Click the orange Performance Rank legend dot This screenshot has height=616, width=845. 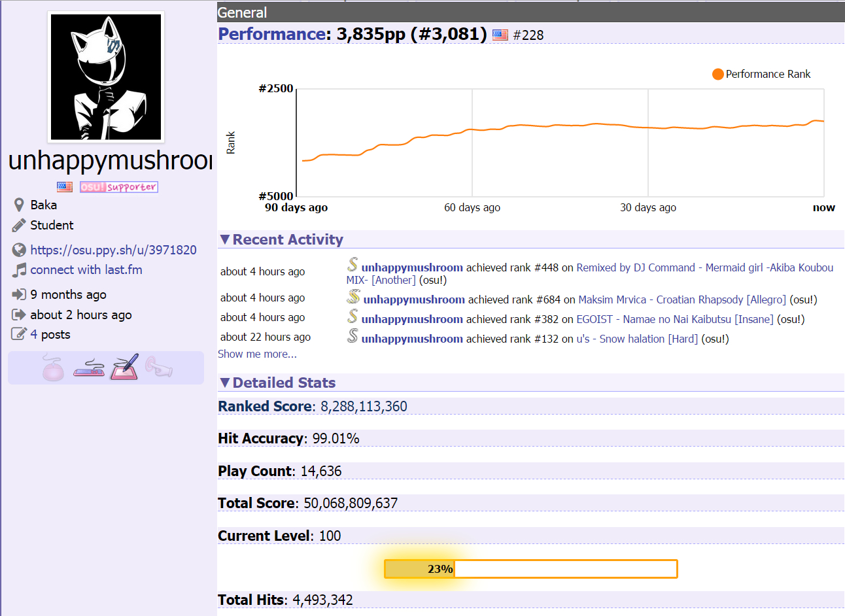click(718, 75)
